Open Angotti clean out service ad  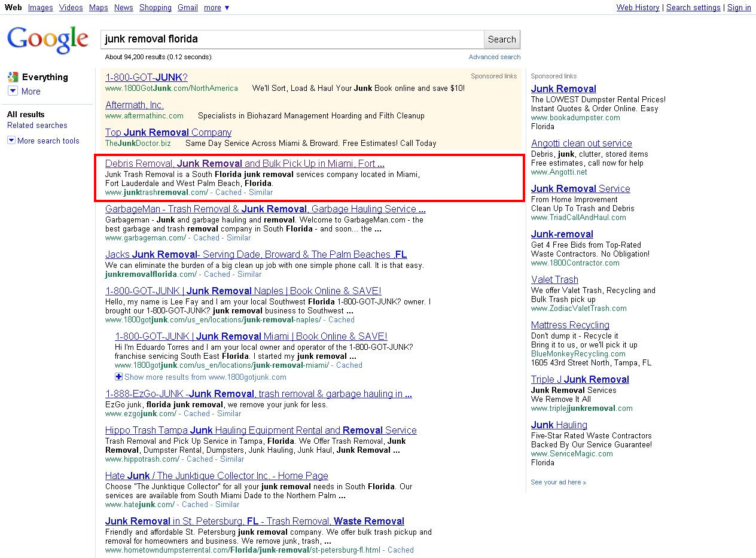(581, 143)
